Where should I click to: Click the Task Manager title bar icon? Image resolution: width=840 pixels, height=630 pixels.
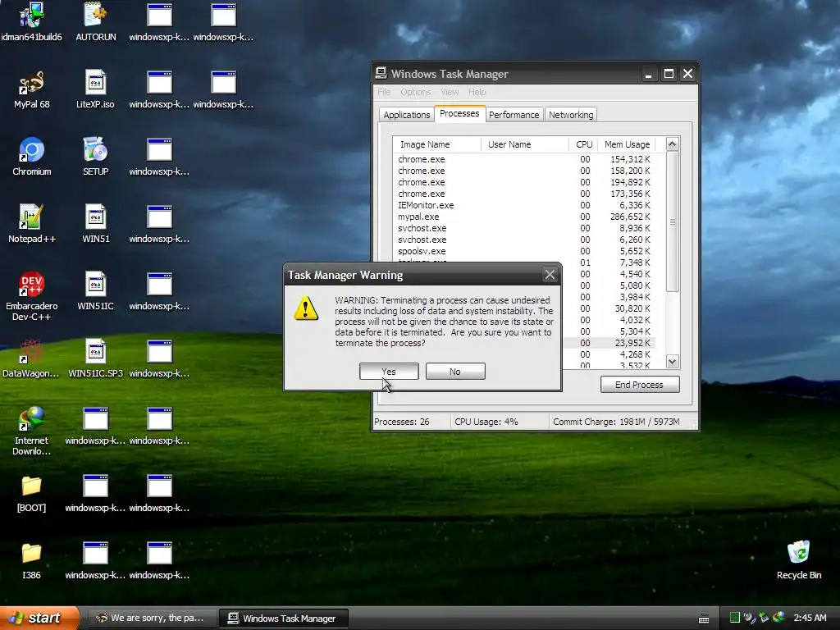381,73
